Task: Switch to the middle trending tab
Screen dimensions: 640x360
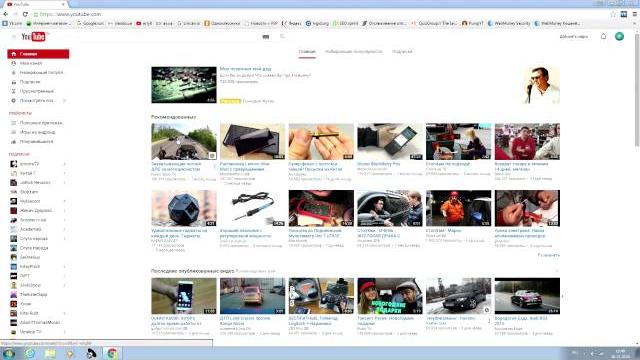Action: [354, 52]
